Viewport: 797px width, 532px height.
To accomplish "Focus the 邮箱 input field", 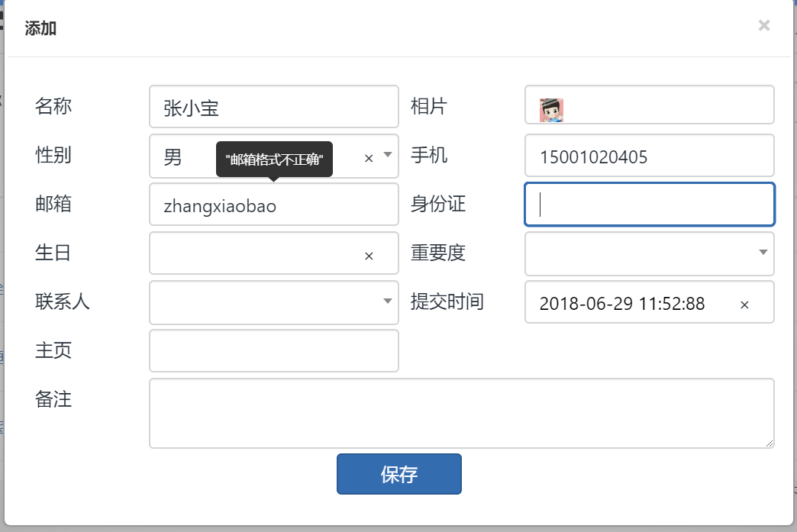I will (x=273, y=205).
